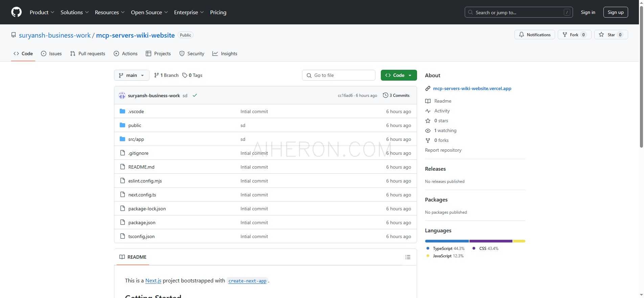Click the TypeScript blue language bar segment

coord(447,241)
